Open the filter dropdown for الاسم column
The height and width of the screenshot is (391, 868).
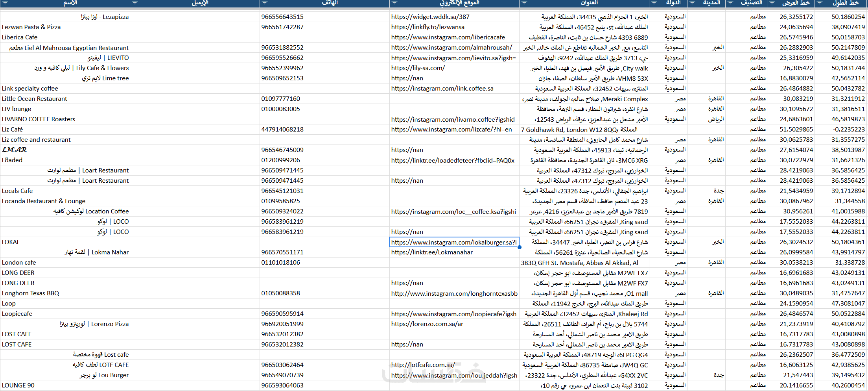click(5, 3)
